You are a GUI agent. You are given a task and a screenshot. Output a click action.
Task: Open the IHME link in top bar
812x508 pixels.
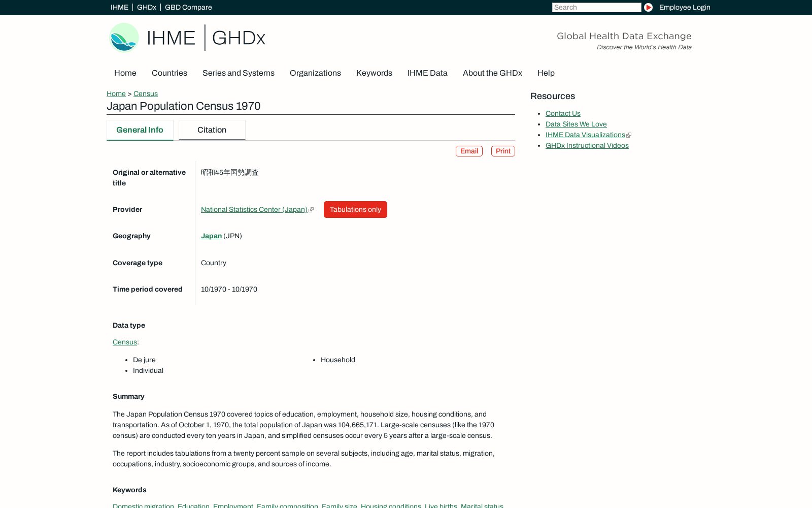(x=119, y=7)
